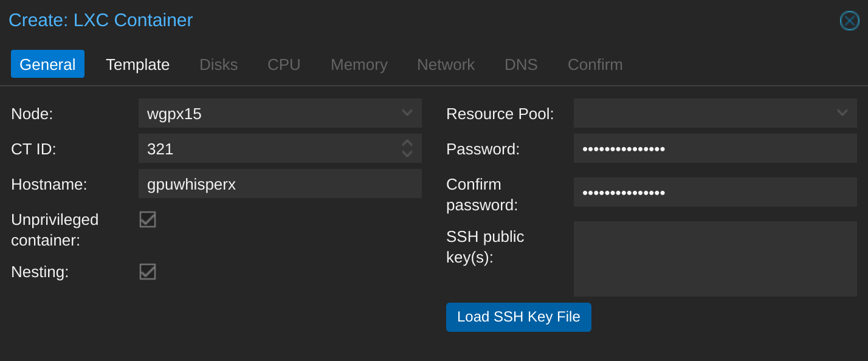The width and height of the screenshot is (868, 361).
Task: Go to the Disks tab
Action: (219, 64)
